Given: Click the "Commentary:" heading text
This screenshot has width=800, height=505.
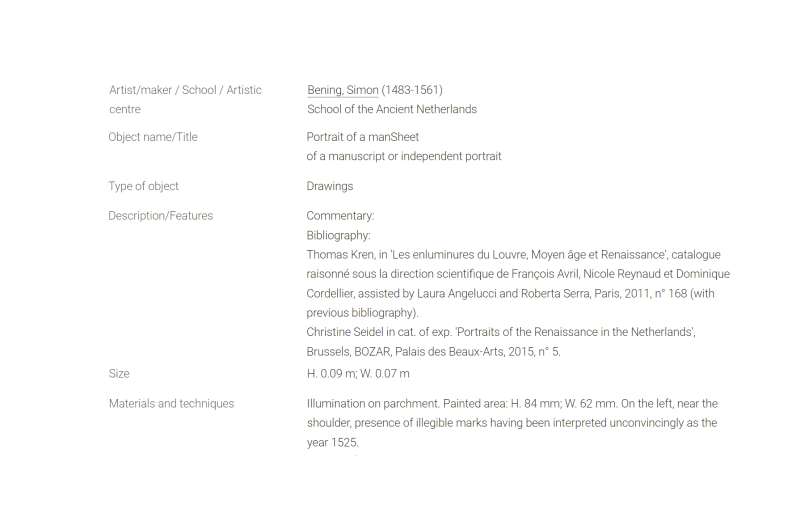Looking at the screenshot, I should point(340,216).
